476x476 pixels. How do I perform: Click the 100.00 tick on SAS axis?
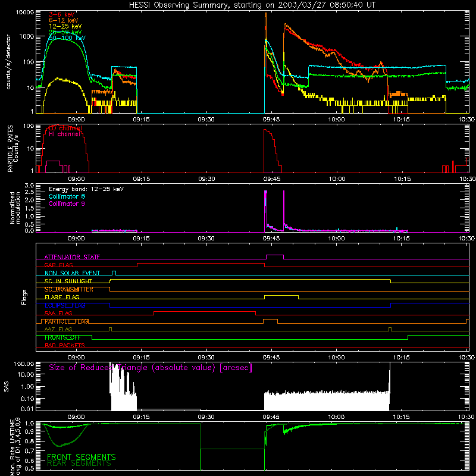(24, 364)
